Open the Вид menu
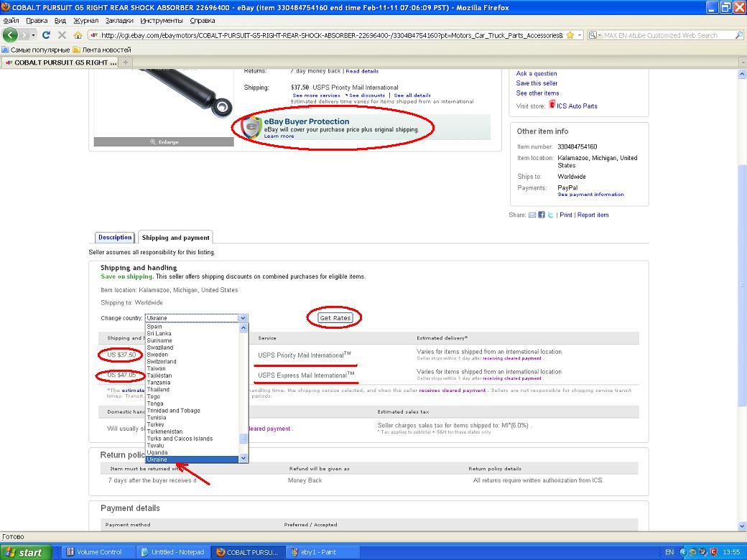The width and height of the screenshot is (747, 560). click(60, 21)
